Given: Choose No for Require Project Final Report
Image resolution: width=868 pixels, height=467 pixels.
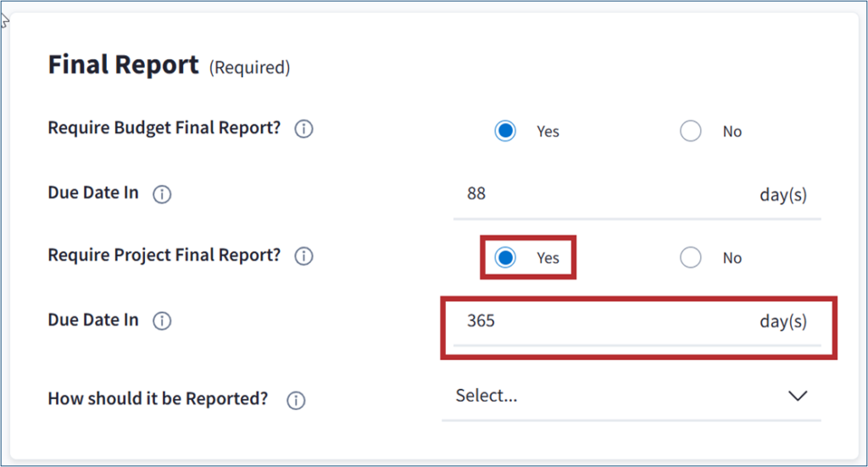Looking at the screenshot, I should (x=691, y=258).
